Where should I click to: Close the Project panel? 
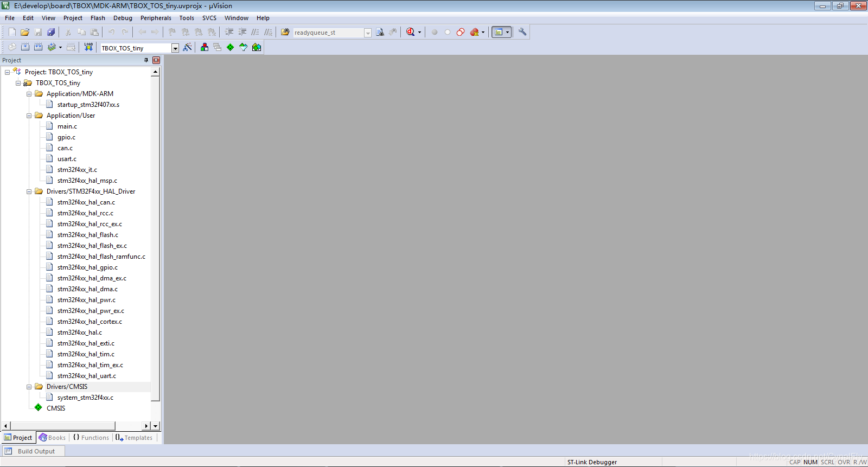point(156,60)
